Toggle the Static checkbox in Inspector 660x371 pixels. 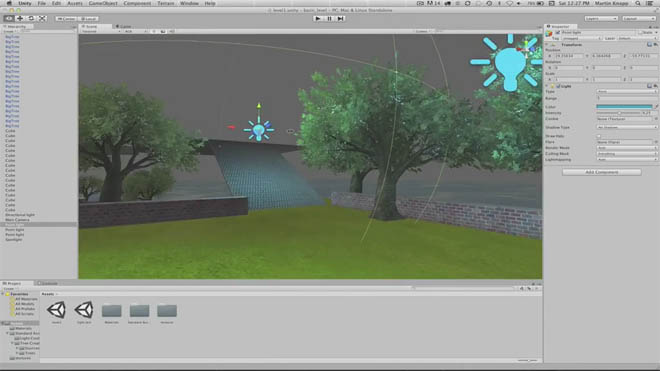pos(641,32)
